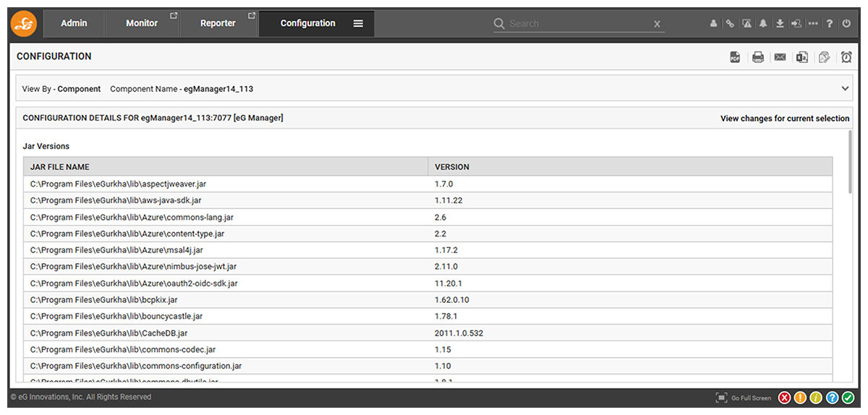
Task: Click the power logout icon
Action: [x=846, y=24]
